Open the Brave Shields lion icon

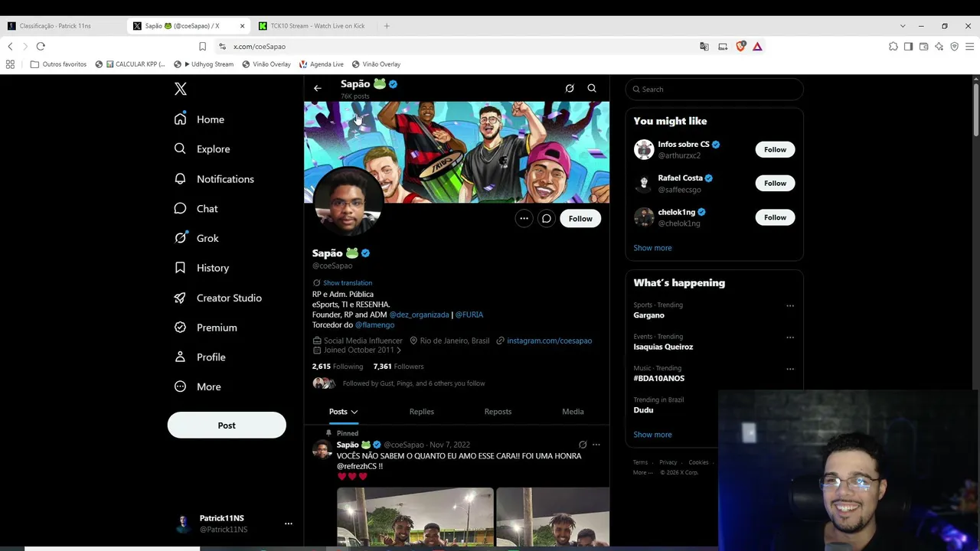pos(740,47)
